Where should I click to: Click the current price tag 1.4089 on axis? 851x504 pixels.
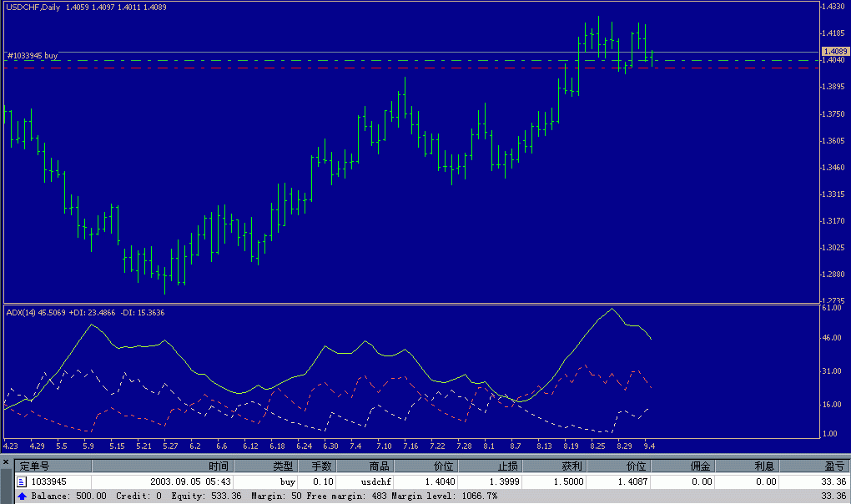[x=835, y=52]
